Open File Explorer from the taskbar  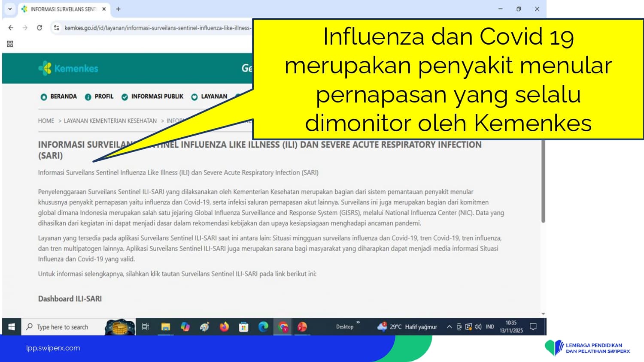coord(165,327)
